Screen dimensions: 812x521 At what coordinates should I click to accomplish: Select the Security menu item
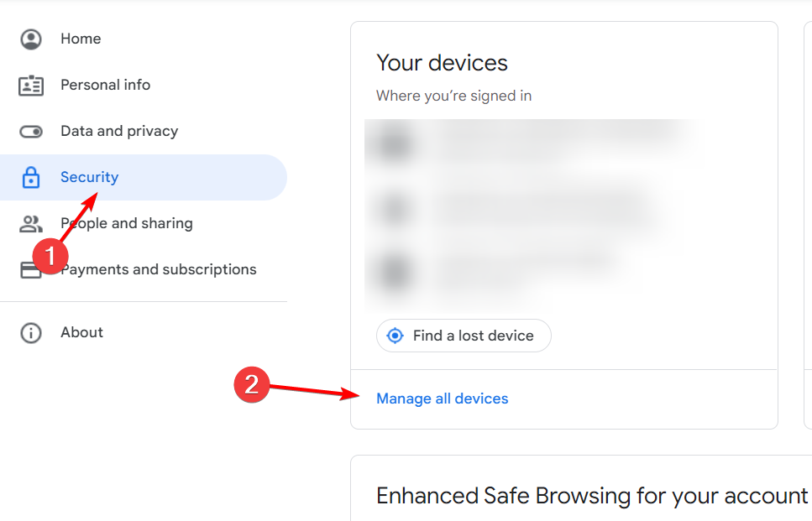pos(144,178)
